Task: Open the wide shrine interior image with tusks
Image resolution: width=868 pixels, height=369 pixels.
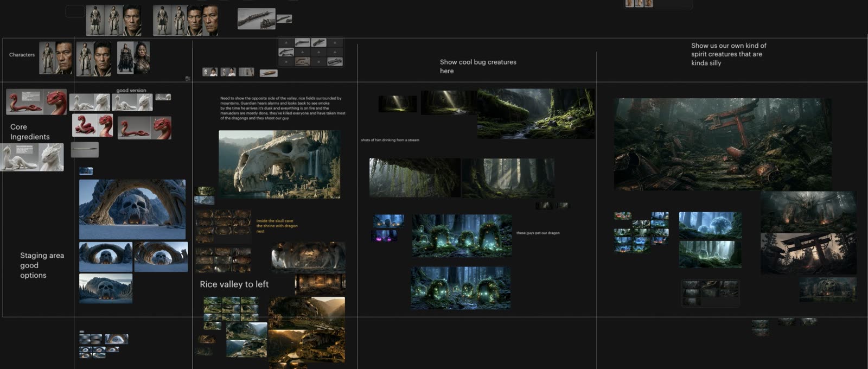Action: tap(308, 257)
